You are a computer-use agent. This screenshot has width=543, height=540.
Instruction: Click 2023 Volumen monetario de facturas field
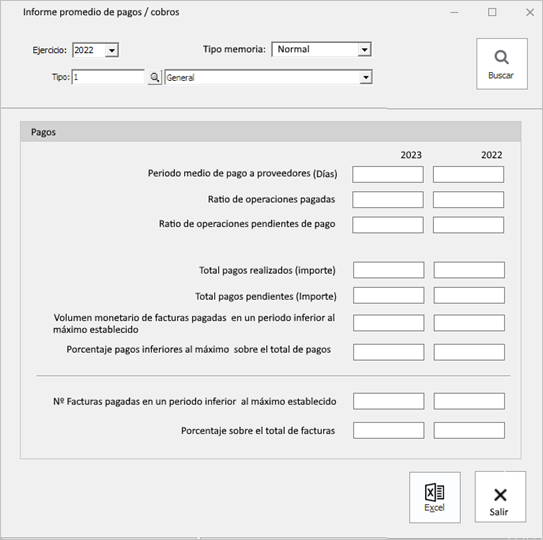tap(389, 323)
